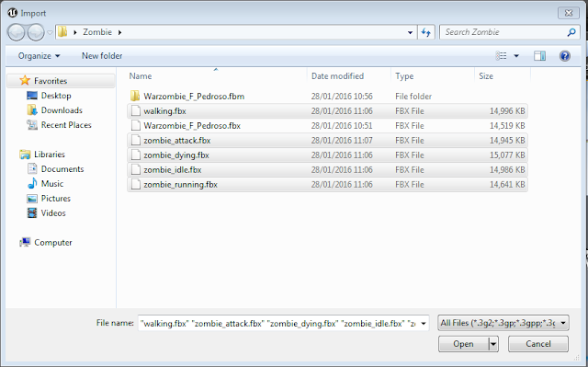Image resolution: width=588 pixels, height=367 pixels.
Task: Click the magnifier search icon
Action: (571, 32)
